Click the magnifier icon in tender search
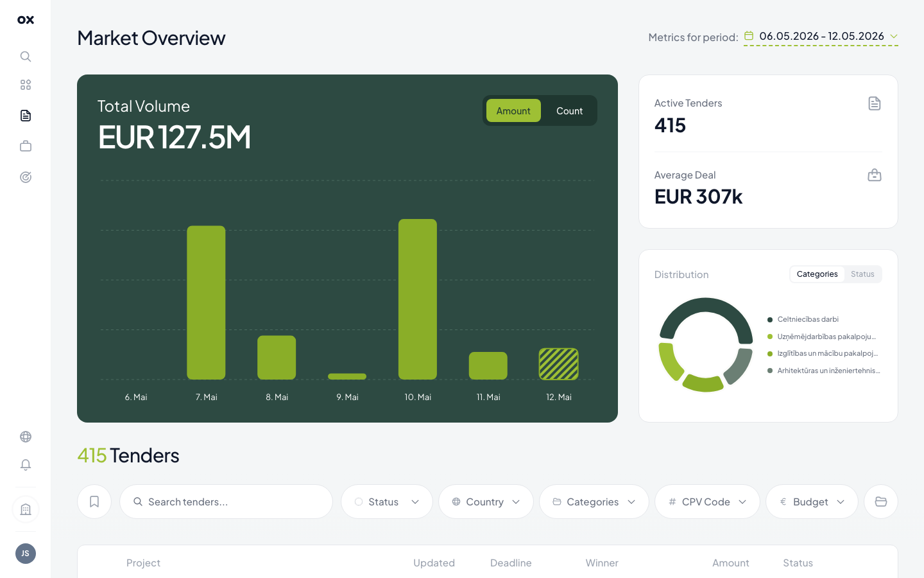The image size is (924, 578). click(x=138, y=502)
